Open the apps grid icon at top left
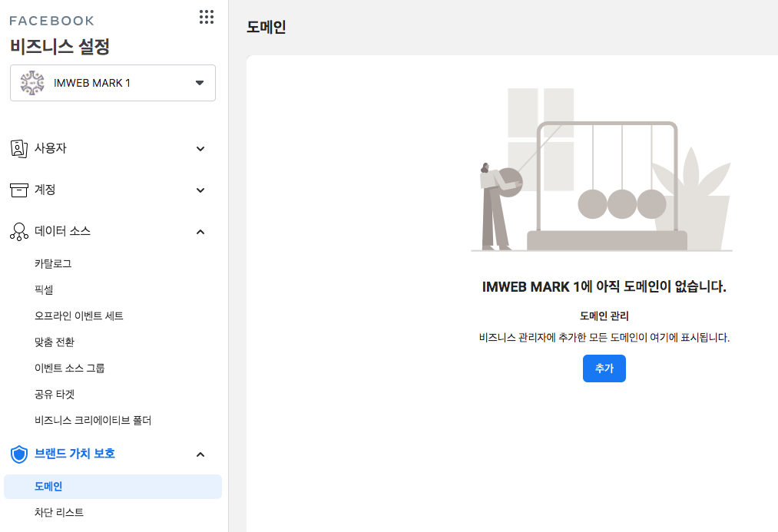This screenshot has width=778, height=532. point(206,17)
